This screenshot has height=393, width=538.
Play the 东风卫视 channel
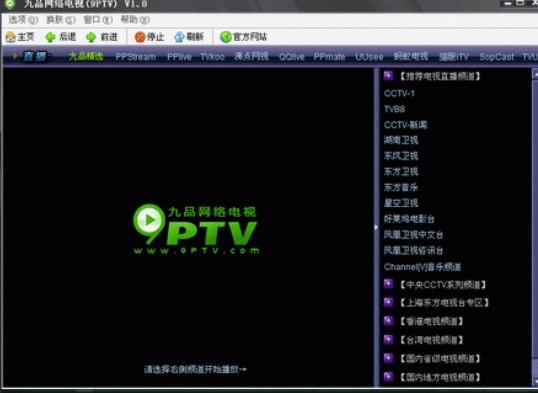pos(401,156)
